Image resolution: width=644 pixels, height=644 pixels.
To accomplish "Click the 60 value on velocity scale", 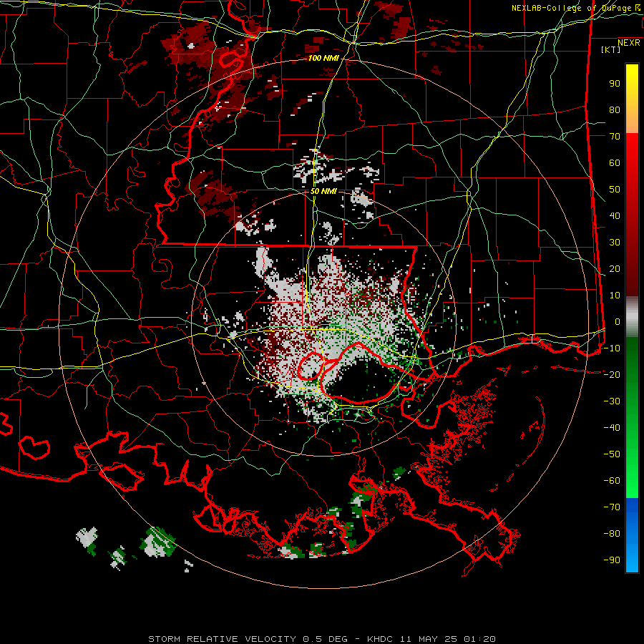I will tap(615, 163).
